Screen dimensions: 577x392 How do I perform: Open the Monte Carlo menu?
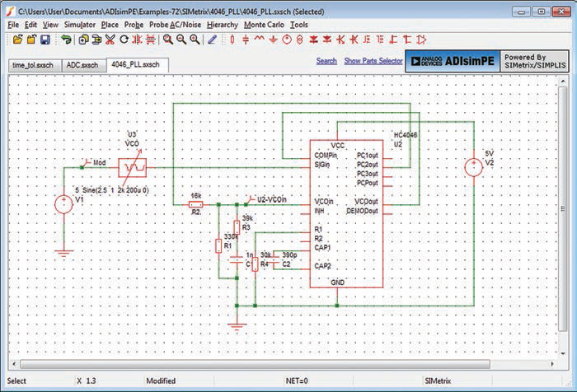[x=264, y=25]
